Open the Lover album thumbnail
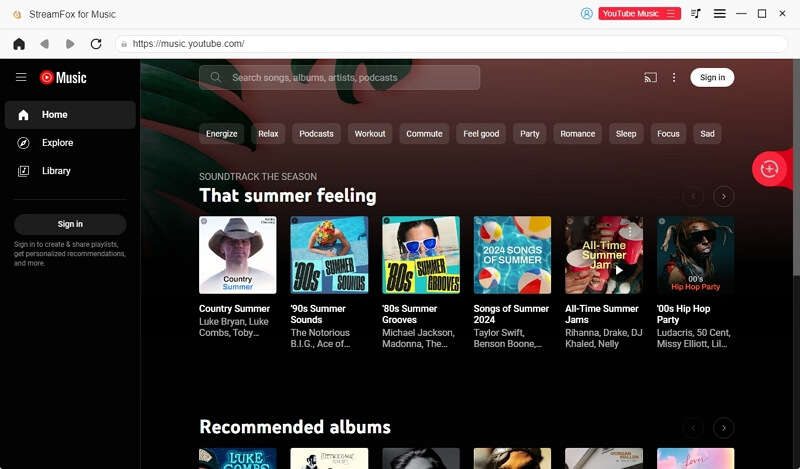 coord(695,458)
